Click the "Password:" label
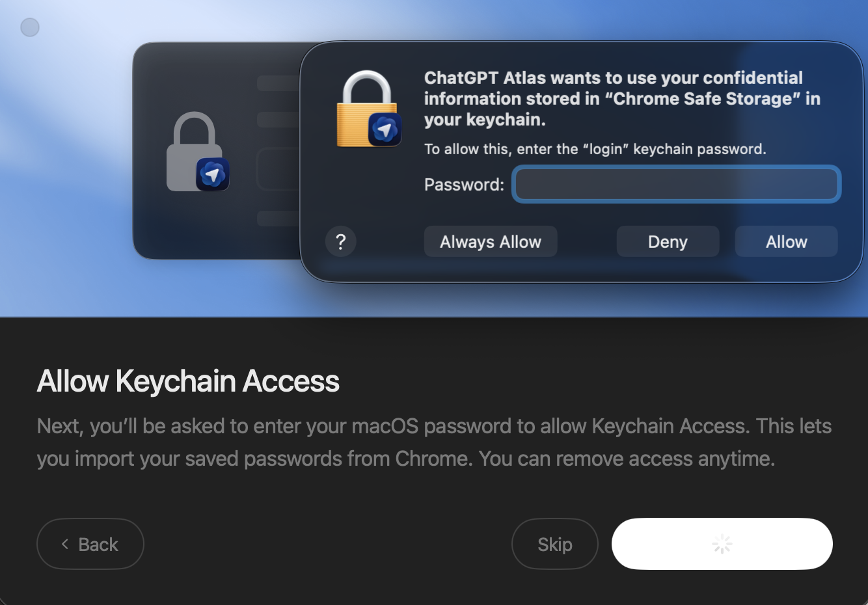The height and width of the screenshot is (605, 868). click(464, 185)
